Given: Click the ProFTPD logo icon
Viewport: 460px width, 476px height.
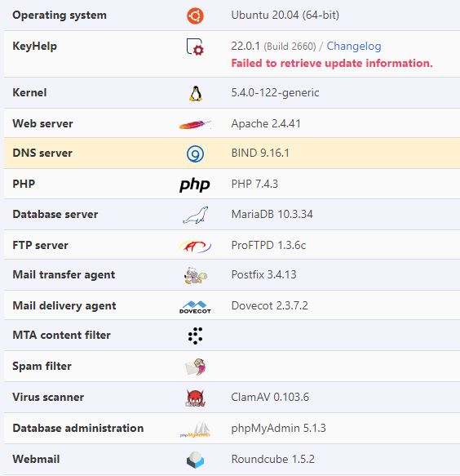Looking at the screenshot, I should (195, 246).
